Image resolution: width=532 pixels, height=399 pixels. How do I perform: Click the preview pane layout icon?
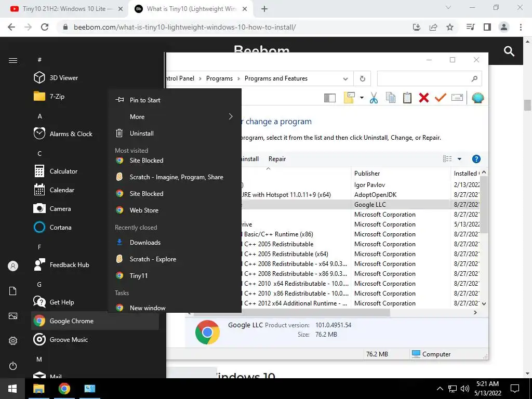[x=330, y=98]
